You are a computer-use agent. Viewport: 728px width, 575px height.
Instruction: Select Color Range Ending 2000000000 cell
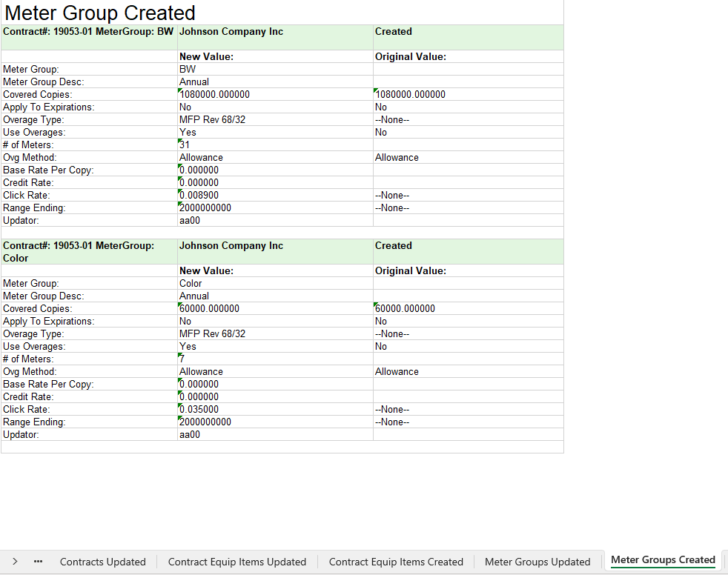275,422
